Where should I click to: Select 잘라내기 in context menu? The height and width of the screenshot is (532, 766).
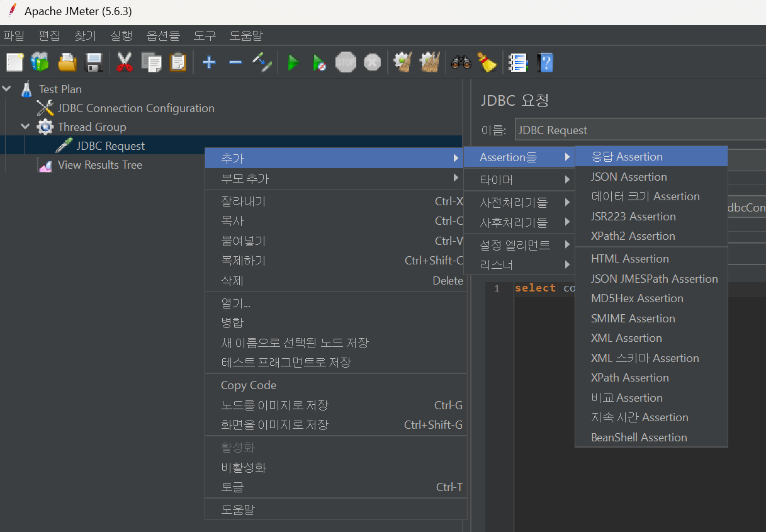click(335, 201)
